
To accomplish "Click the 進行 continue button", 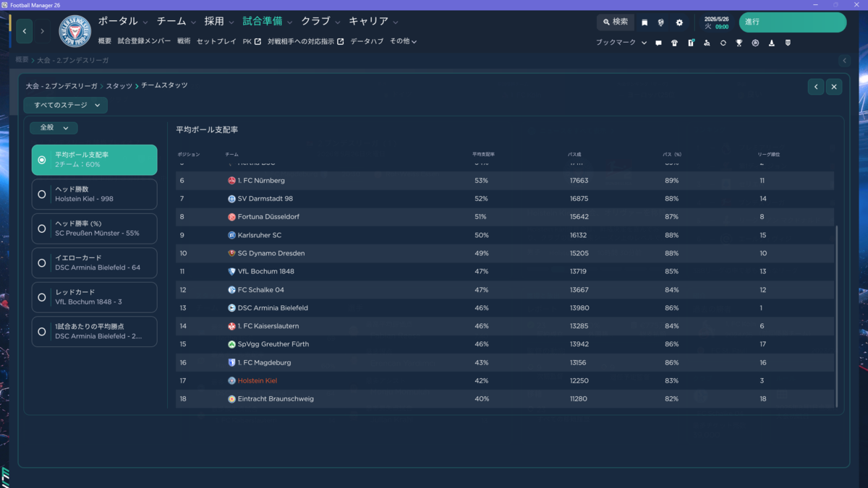I will point(792,22).
